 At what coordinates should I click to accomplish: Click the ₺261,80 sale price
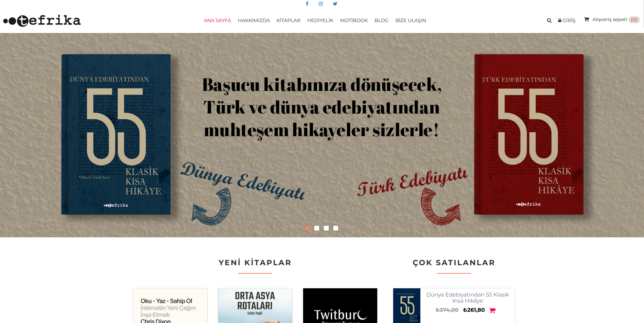(x=474, y=310)
